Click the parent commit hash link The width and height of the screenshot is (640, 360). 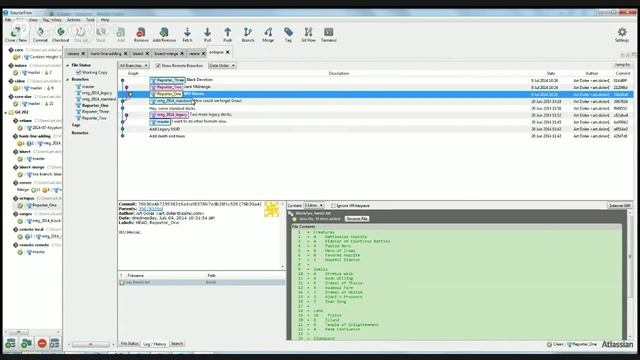click(151, 209)
